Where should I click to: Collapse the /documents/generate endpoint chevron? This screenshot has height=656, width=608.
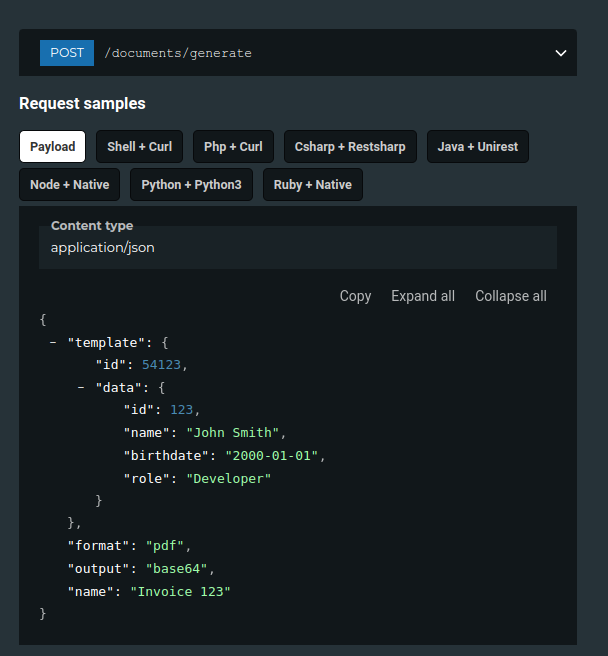click(561, 53)
